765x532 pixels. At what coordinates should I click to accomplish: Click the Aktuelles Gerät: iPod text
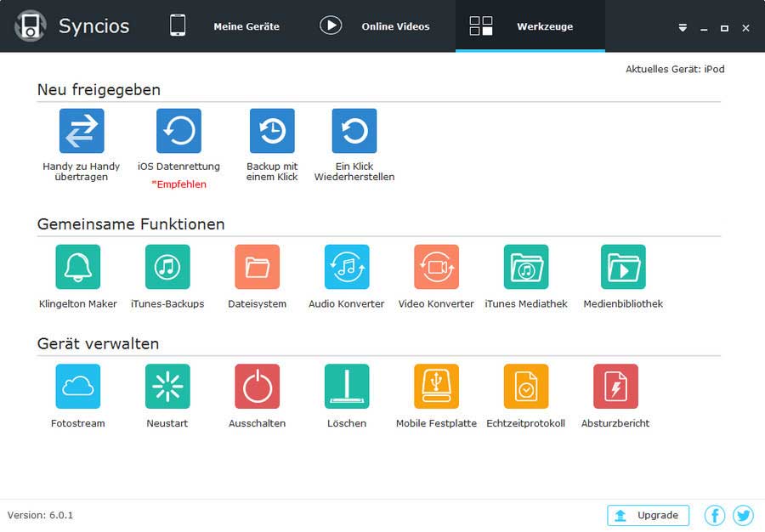pyautogui.click(x=675, y=69)
